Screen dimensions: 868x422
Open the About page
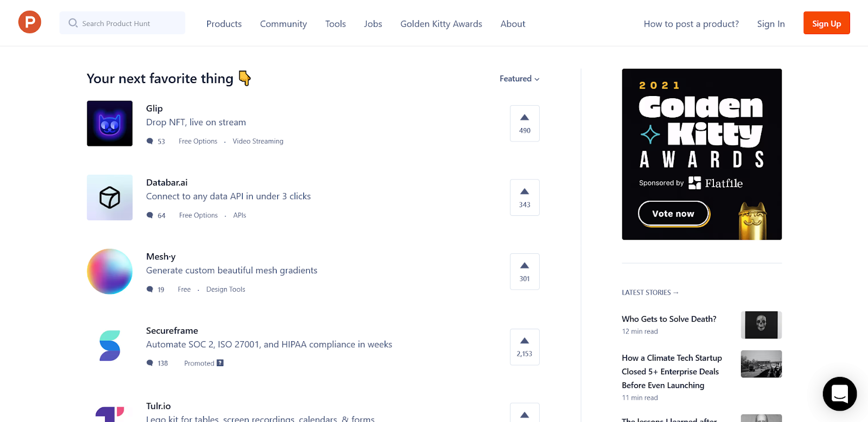pyautogui.click(x=513, y=24)
